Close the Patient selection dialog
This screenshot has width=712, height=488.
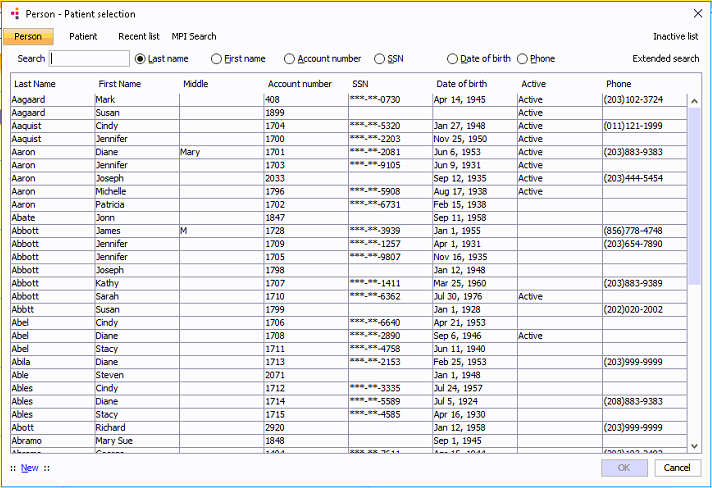[698, 14]
